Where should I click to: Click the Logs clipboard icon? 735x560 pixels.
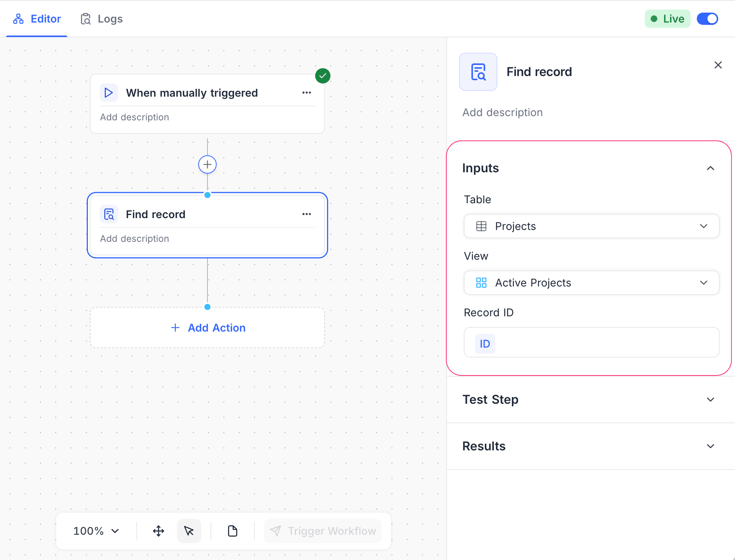[x=85, y=18]
